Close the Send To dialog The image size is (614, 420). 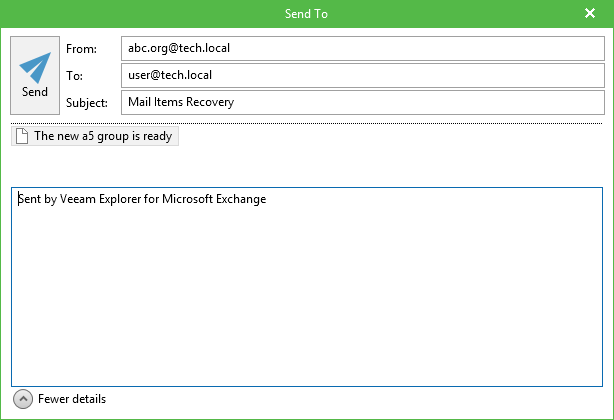point(590,13)
